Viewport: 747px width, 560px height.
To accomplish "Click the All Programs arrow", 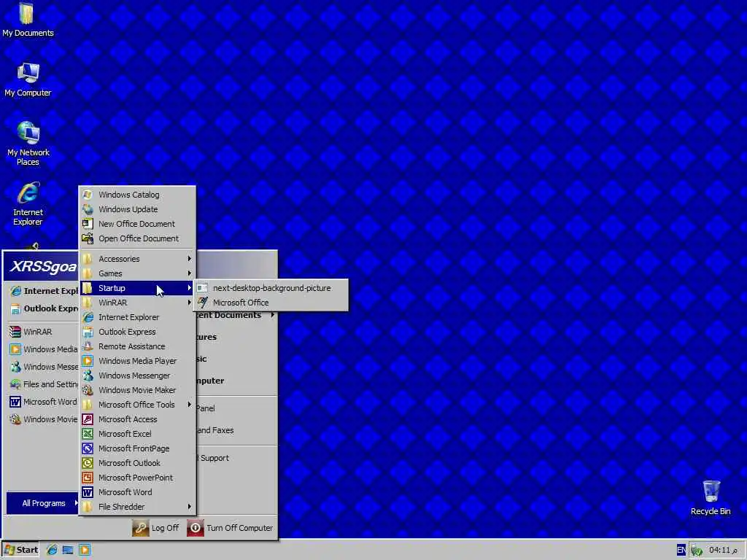I will tap(76, 503).
